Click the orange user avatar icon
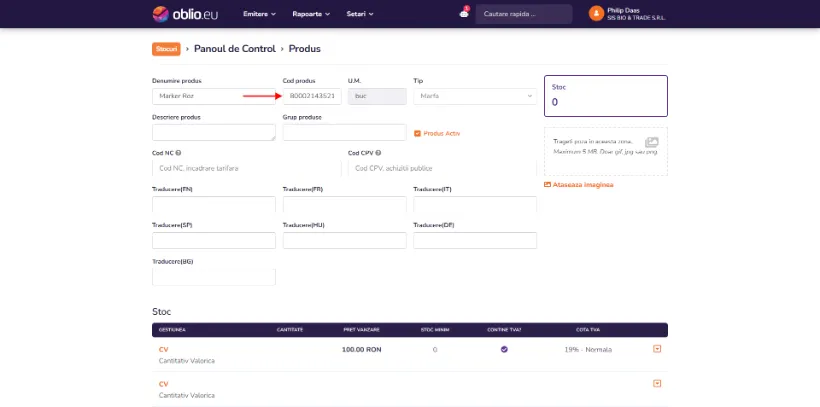This screenshot has width=820, height=407. tap(596, 14)
